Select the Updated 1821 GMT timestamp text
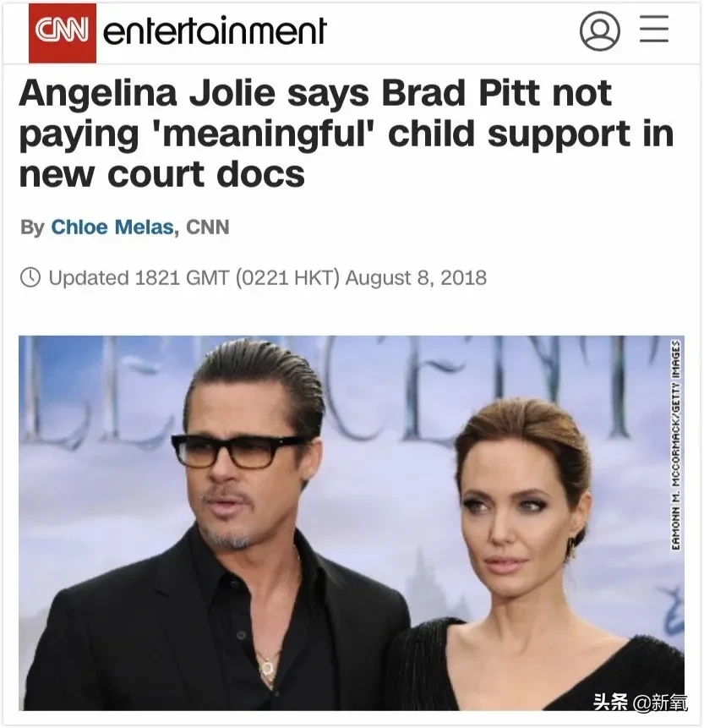Image resolution: width=704 pixels, height=728 pixels. click(139, 277)
